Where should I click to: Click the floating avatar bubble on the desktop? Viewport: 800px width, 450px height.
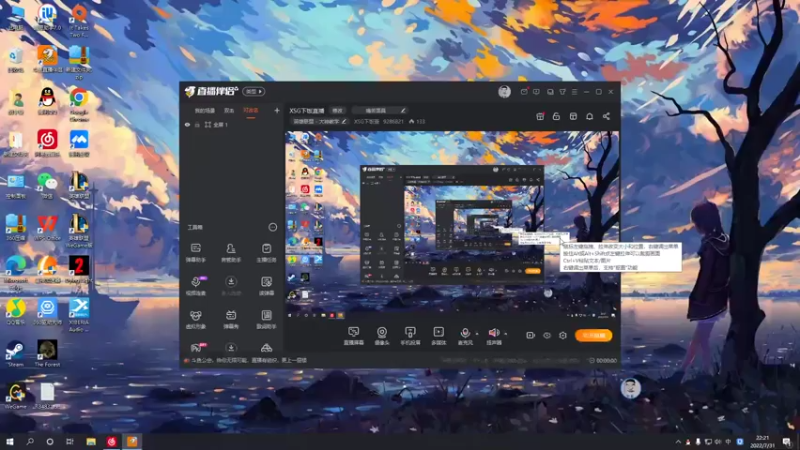(631, 388)
